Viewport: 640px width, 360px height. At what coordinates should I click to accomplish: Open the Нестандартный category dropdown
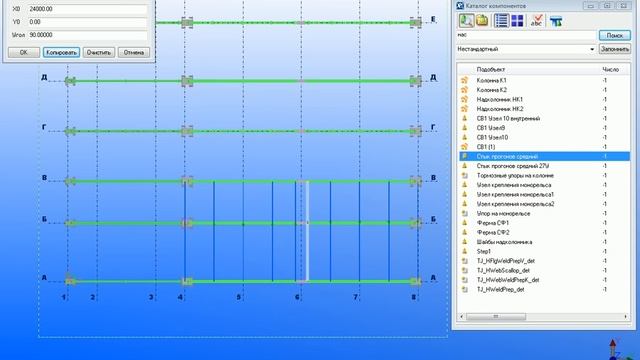click(x=592, y=49)
